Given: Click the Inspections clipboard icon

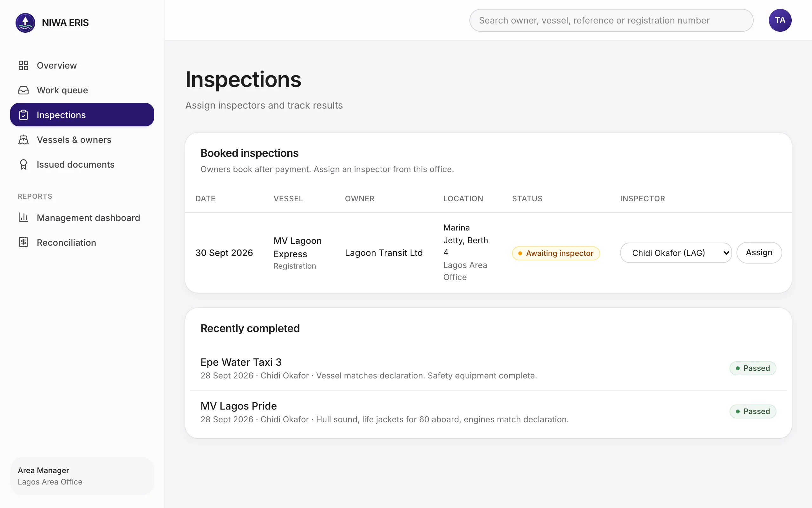Looking at the screenshot, I should tap(23, 115).
